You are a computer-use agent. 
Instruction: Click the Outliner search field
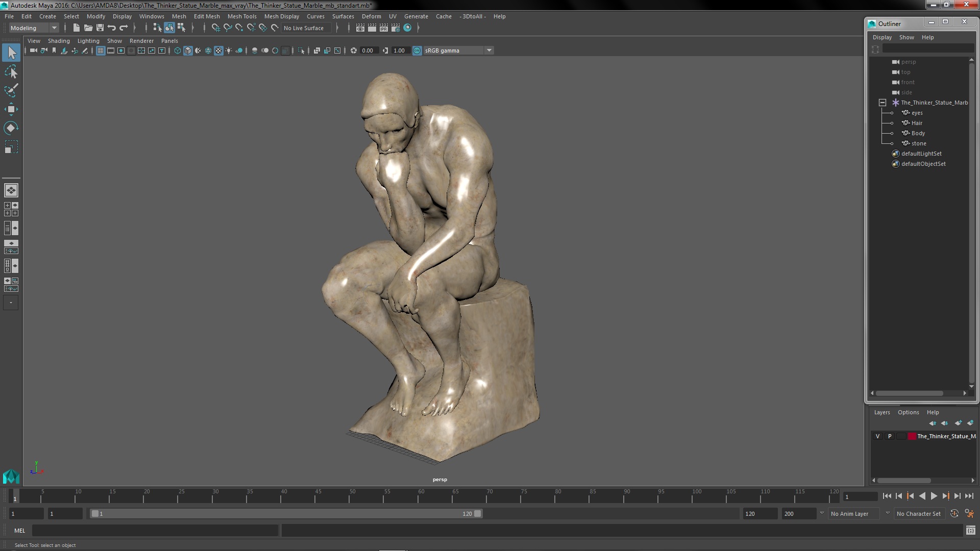coord(928,48)
